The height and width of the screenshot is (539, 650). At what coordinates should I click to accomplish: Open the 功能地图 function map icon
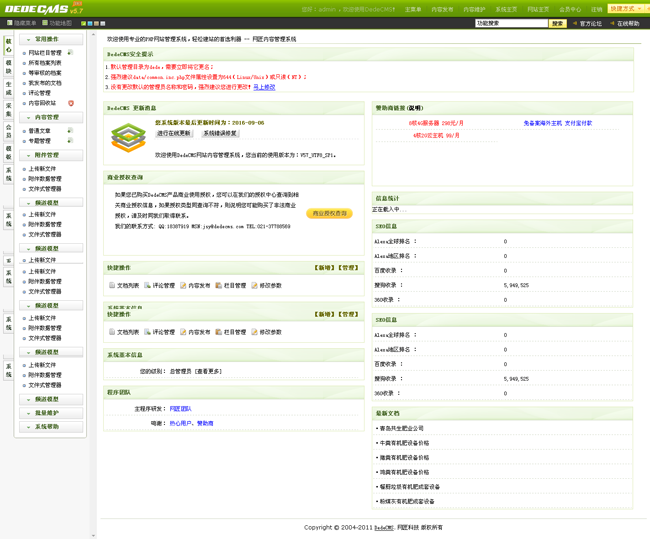coord(45,23)
